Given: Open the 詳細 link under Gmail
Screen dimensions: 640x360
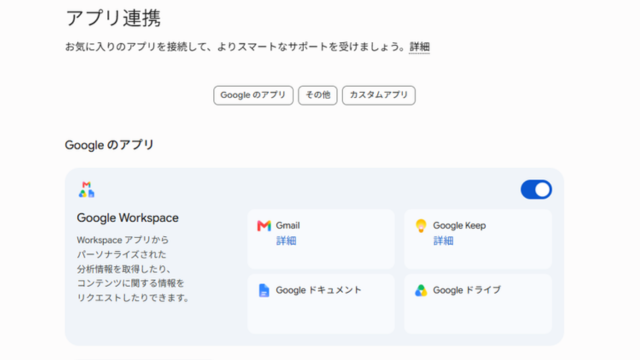Looking at the screenshot, I should click(286, 241).
